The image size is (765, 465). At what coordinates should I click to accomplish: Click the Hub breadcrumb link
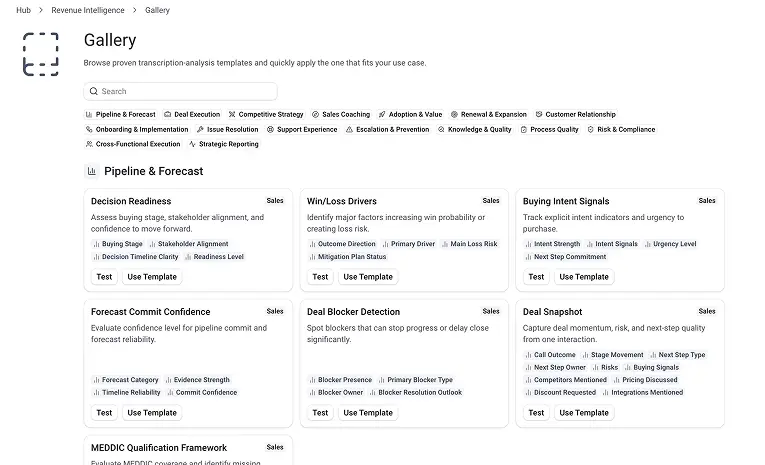tap(23, 10)
